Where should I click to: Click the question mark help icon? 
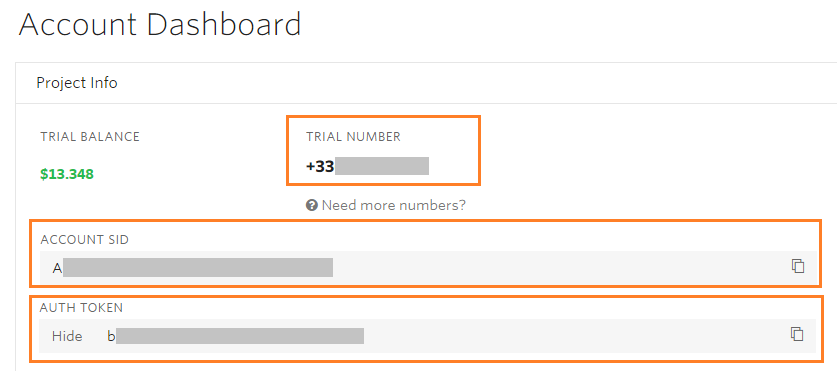tap(312, 205)
